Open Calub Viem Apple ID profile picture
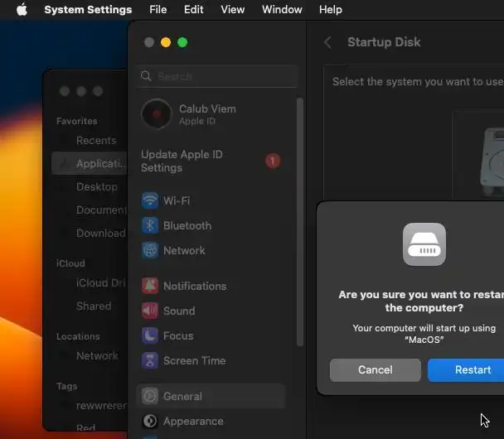This screenshot has width=504, height=439. [157, 114]
